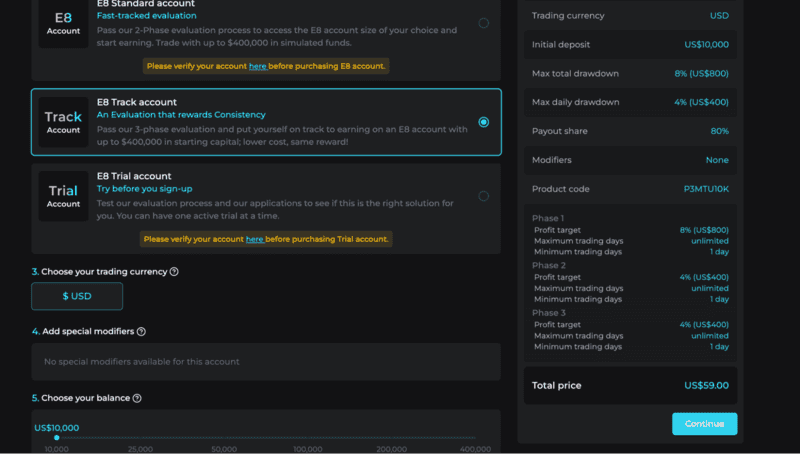Image resolution: width=800 pixels, height=454 pixels.
Task: Click Trading currency USD value in summary
Action: click(719, 16)
